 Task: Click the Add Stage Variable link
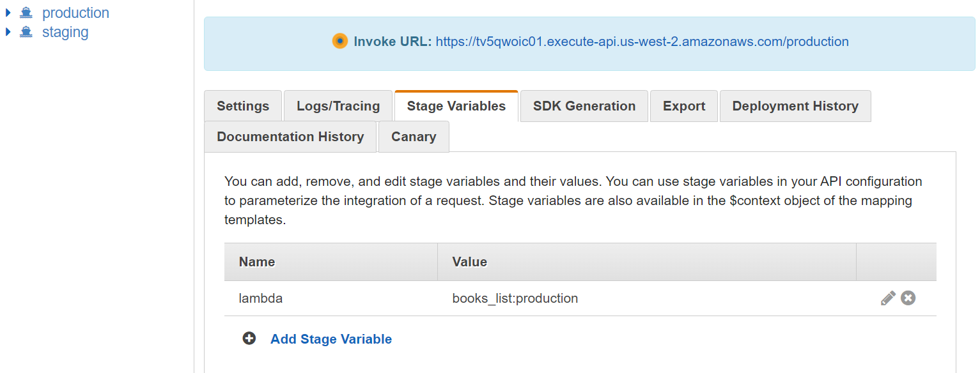(331, 339)
